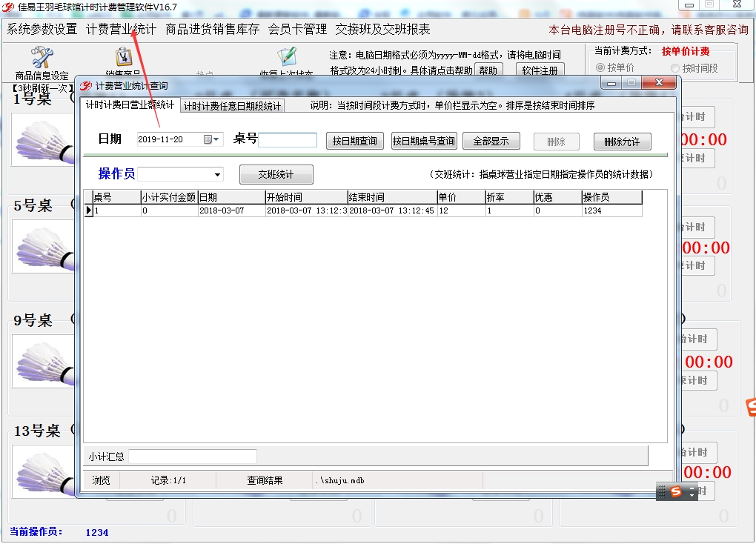The height and width of the screenshot is (544, 756).
Task: Click the shuttlecock image for 5号桌
Action: tap(44, 247)
